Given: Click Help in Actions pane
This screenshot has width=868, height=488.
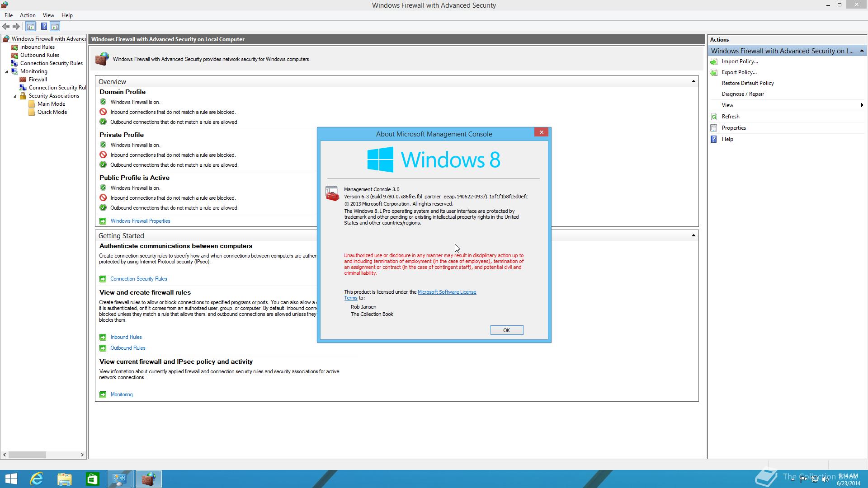Looking at the screenshot, I should click(x=727, y=139).
